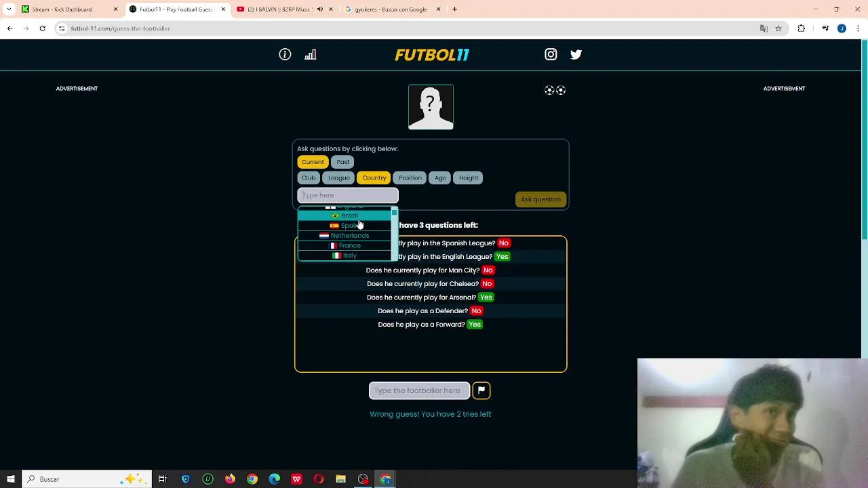This screenshot has height=488, width=868.
Task: Click the Ask question button
Action: pyautogui.click(x=540, y=199)
